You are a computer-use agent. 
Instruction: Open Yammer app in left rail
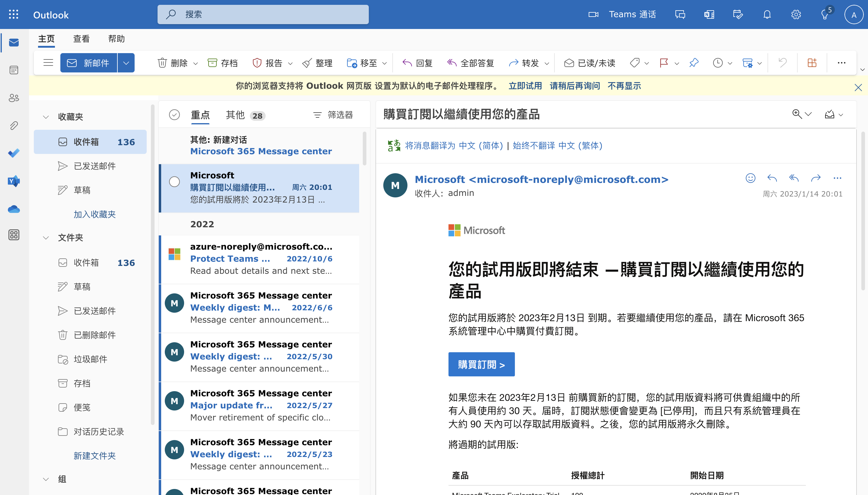tap(14, 181)
